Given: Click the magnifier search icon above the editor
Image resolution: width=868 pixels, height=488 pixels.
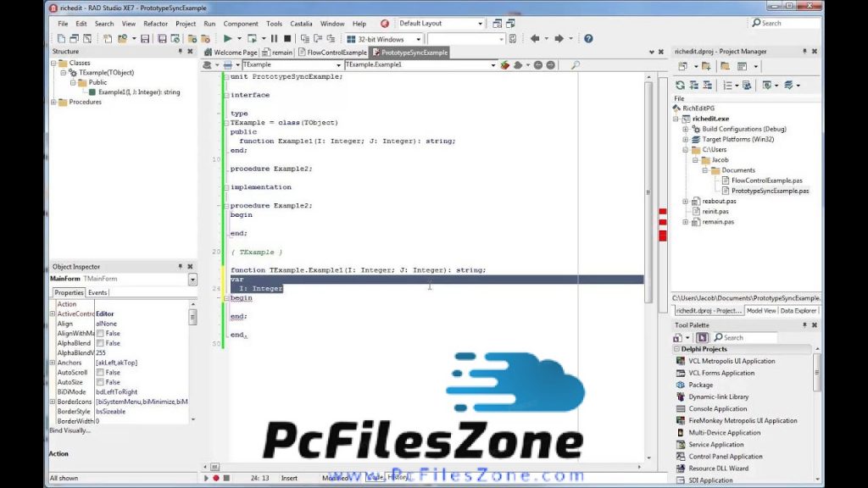Looking at the screenshot, I should pos(576,65).
